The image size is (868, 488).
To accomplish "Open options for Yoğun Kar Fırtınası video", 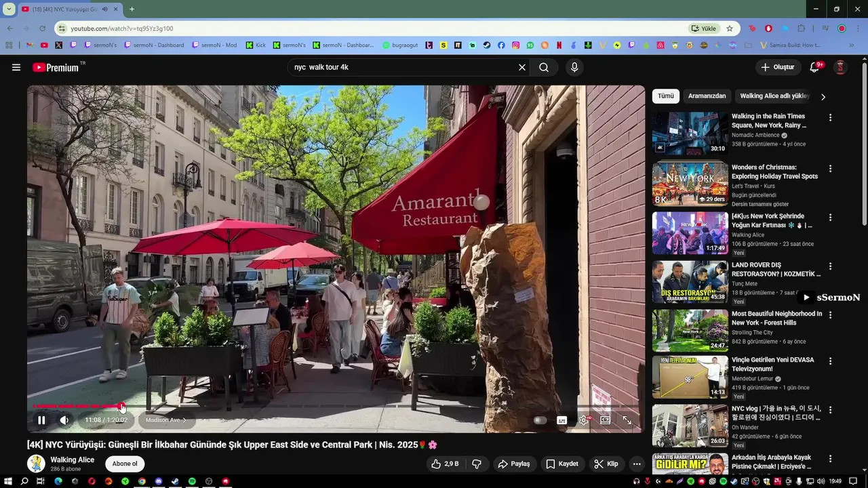I will click(830, 217).
